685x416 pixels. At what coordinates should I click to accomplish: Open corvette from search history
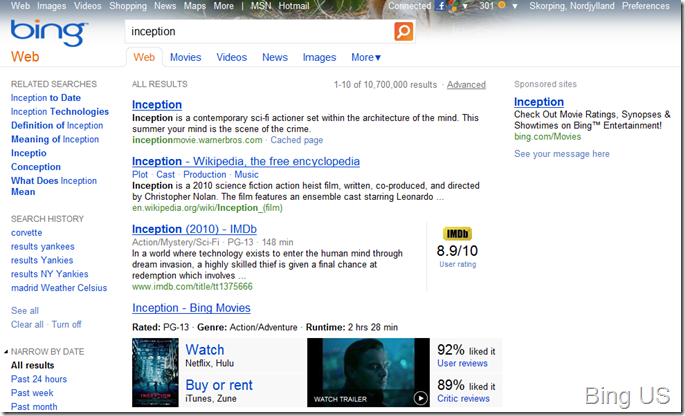point(27,233)
